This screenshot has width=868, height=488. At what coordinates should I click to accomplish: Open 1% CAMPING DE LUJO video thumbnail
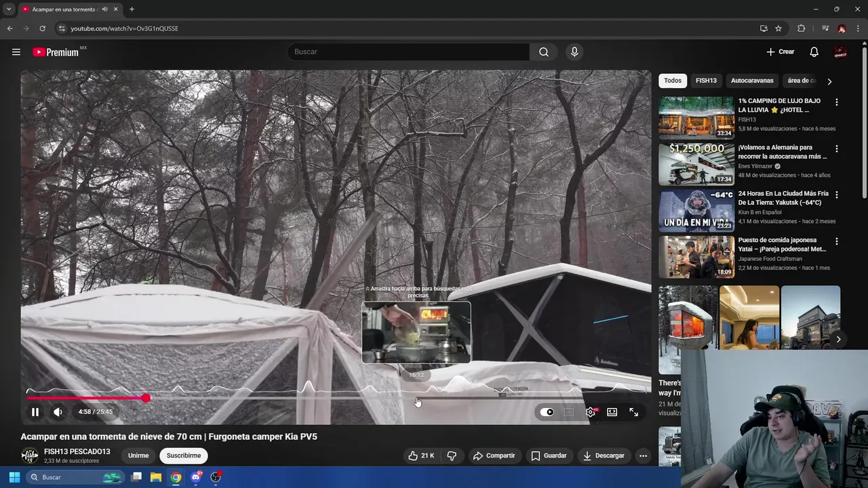click(696, 117)
